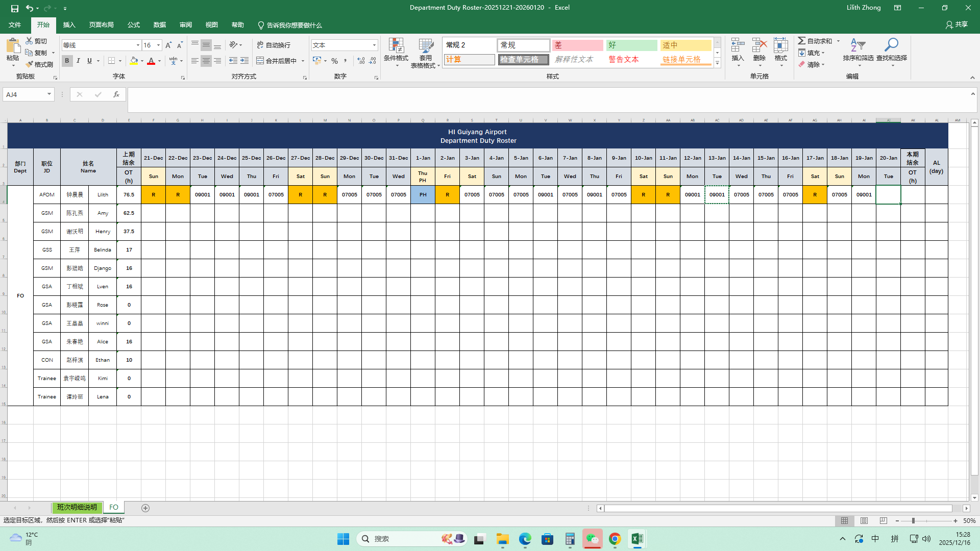The width and height of the screenshot is (980, 551).
Task: Add a new sheet with plus button
Action: [x=145, y=508]
